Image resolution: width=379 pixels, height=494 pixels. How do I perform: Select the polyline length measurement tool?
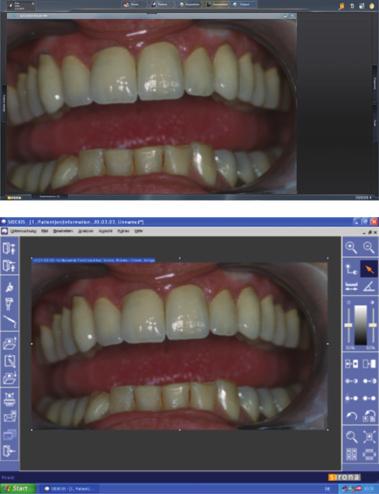[x=351, y=269]
